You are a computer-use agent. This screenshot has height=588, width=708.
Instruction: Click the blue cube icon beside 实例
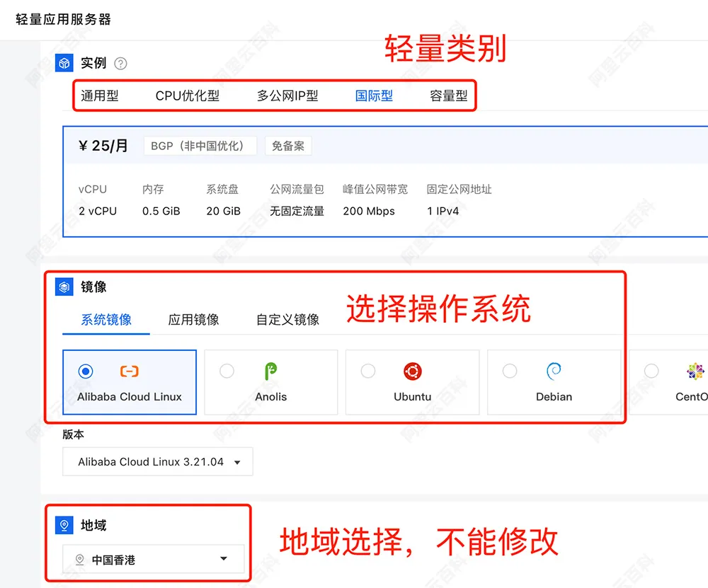pyautogui.click(x=64, y=63)
